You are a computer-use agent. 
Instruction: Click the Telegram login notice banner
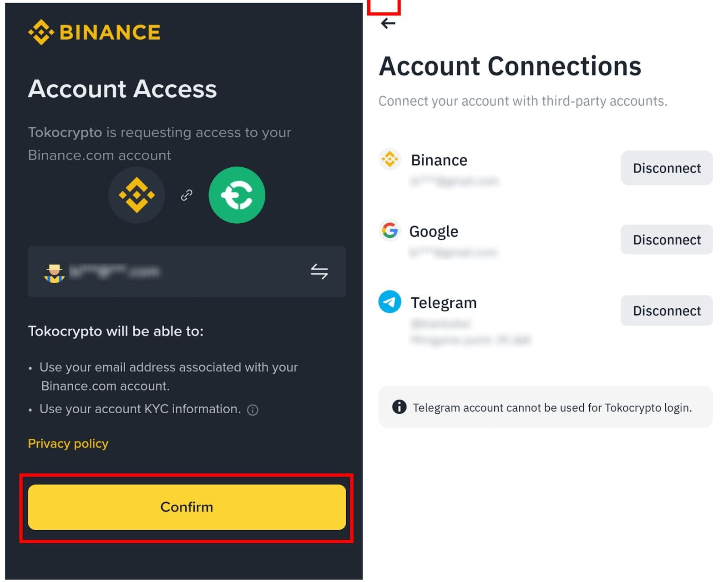click(x=545, y=407)
